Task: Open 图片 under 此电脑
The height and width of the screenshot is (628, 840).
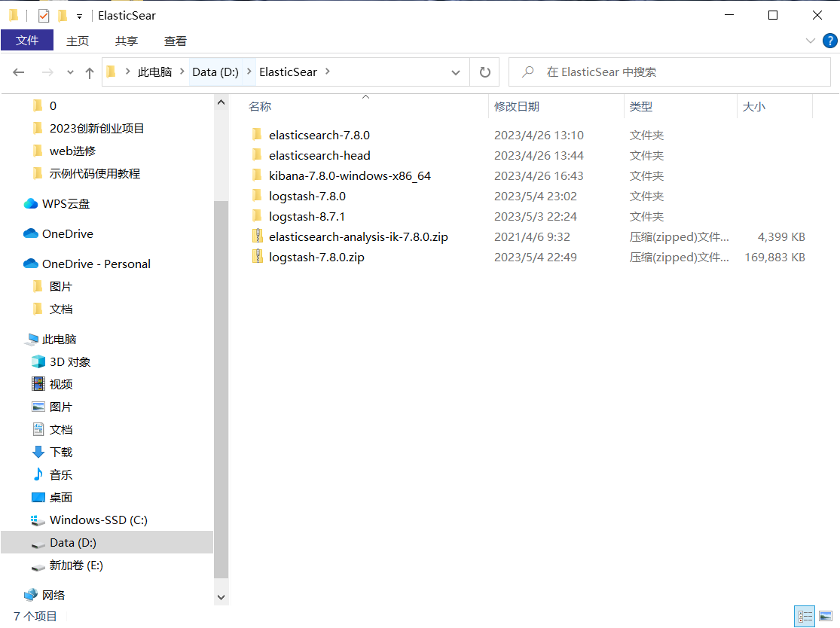Action: [60, 407]
